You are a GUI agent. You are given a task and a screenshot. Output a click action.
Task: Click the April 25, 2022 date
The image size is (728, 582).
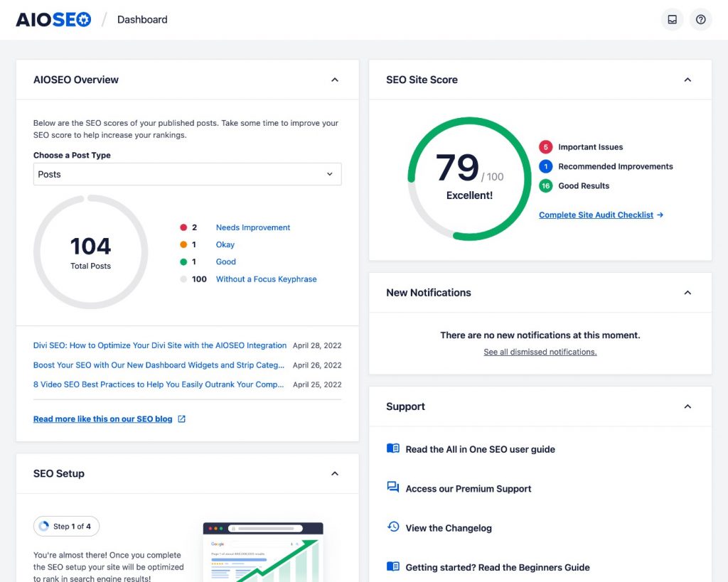coord(317,384)
